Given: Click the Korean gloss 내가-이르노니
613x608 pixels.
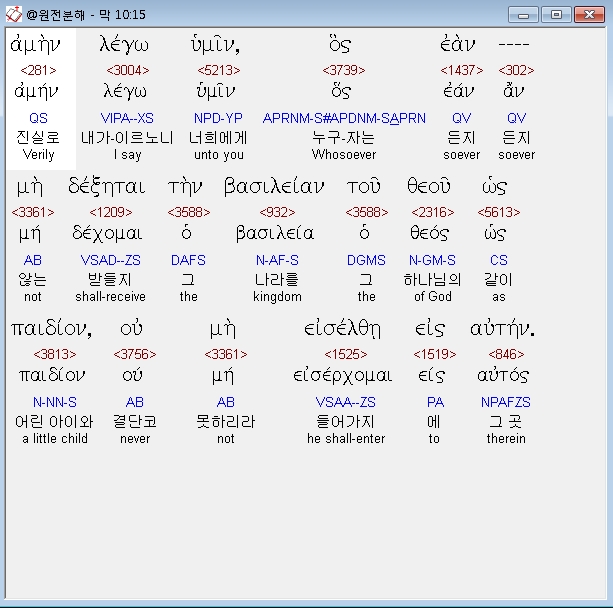Looking at the screenshot, I should click(127, 138).
